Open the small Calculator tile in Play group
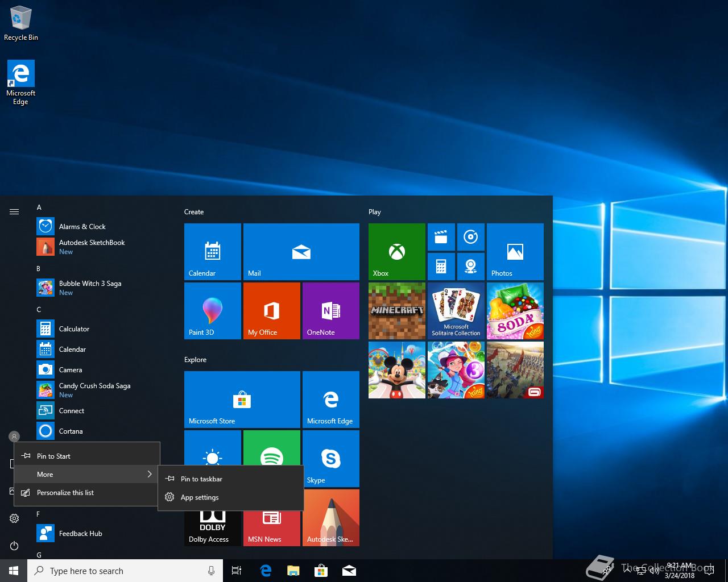This screenshot has width=728, height=582. click(x=441, y=267)
